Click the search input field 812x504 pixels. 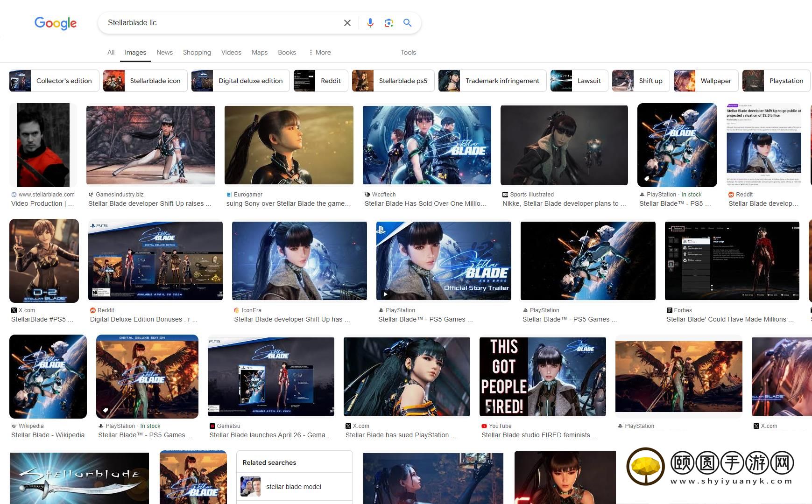[222, 23]
